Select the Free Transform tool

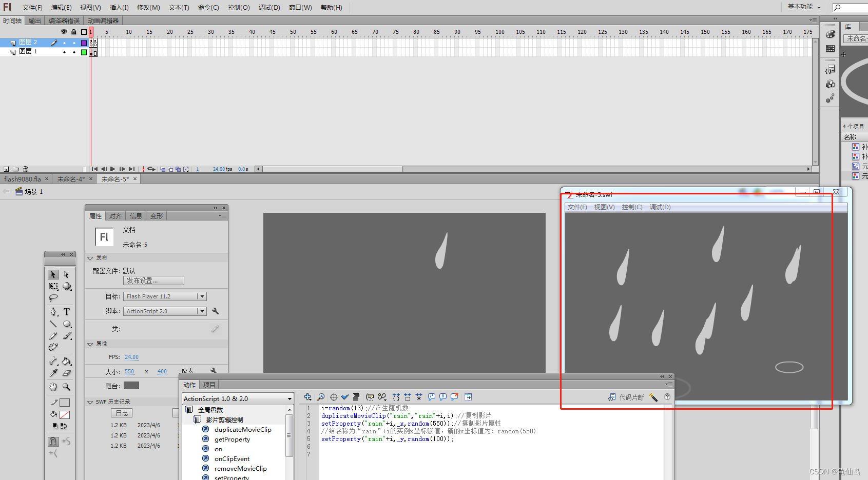(53, 286)
